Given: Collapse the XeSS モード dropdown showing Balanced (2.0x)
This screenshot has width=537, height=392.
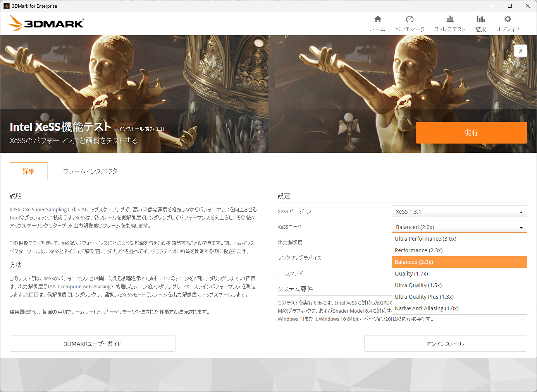Looking at the screenshot, I should [x=460, y=227].
